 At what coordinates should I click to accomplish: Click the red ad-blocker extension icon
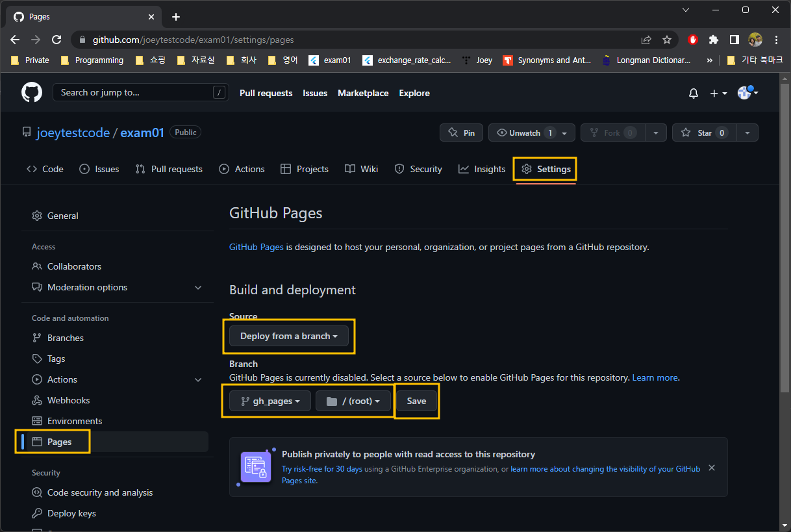point(693,40)
